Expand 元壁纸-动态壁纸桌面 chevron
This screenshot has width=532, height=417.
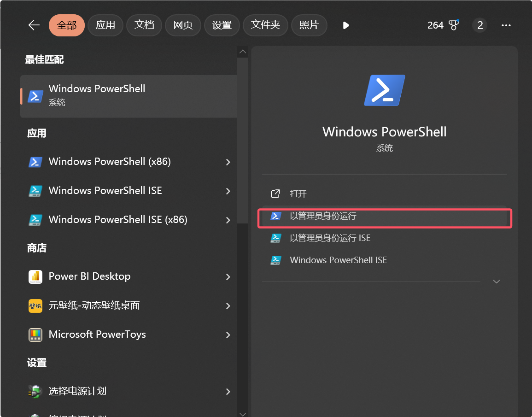pos(228,306)
